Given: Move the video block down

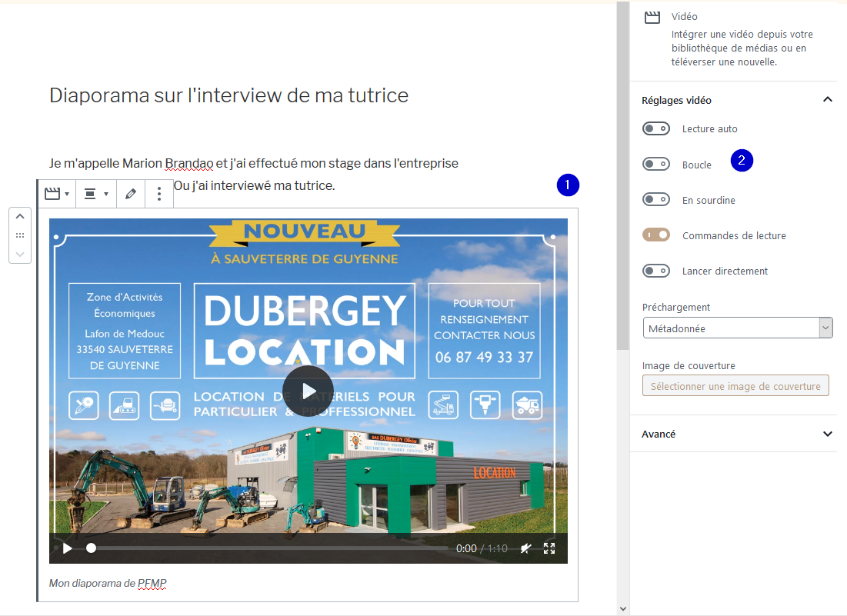Looking at the screenshot, I should [20, 254].
